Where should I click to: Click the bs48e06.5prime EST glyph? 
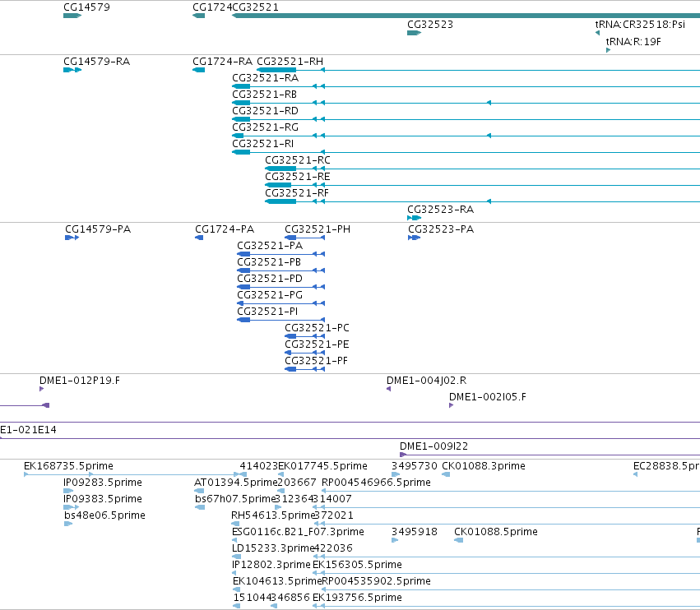click(68, 524)
